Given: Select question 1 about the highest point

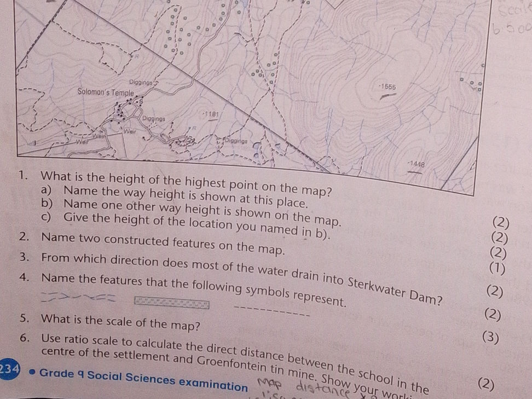Looking at the screenshot, I should [186, 180].
